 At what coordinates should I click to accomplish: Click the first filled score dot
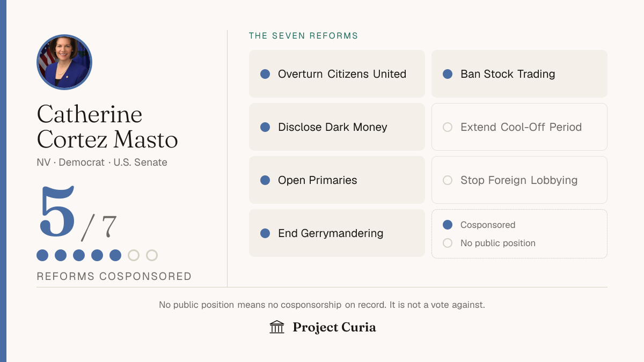pos(42,255)
